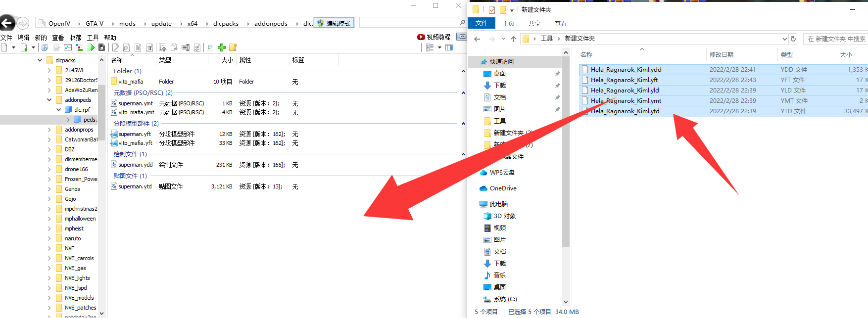Screen dimensions: 868x318
Task: Select Hela_Ragnarok_Kiml.ydd in Explorer
Action: click(x=626, y=70)
